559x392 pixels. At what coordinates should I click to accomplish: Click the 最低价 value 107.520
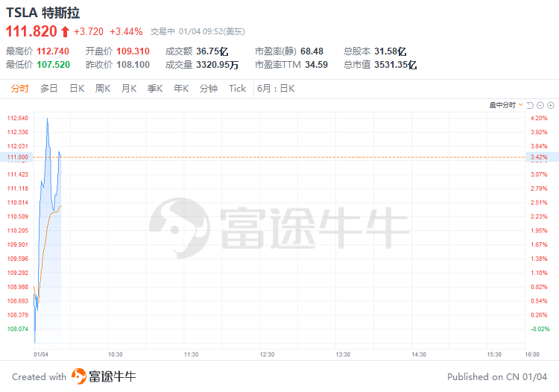54,65
